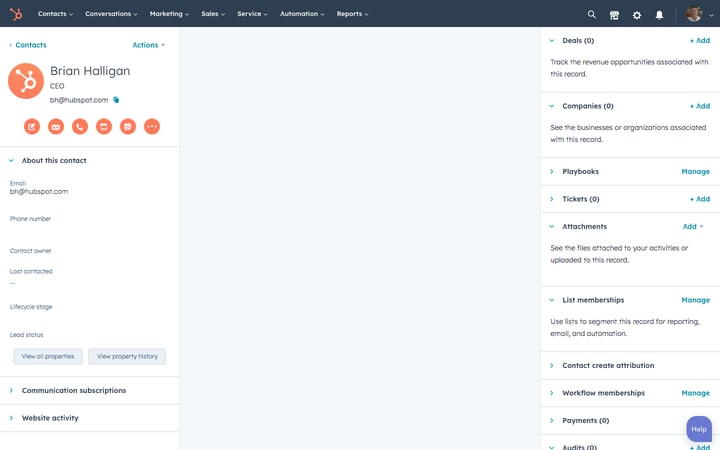The height and width of the screenshot is (450, 720).
Task: Copy email icon next to bh@hubspot.com
Action: click(116, 100)
